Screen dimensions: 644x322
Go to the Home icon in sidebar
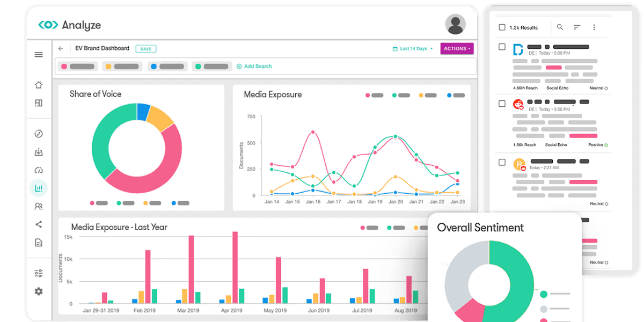[39, 85]
